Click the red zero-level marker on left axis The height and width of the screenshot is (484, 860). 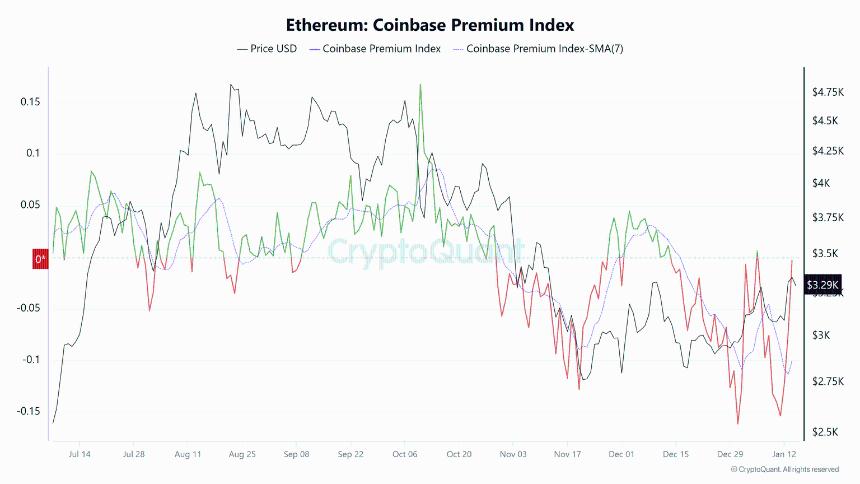(x=41, y=259)
